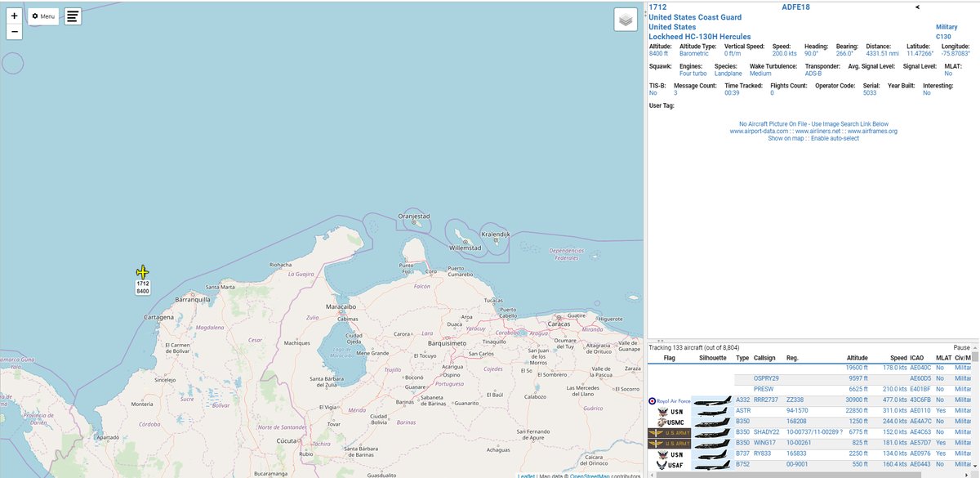Image resolution: width=980 pixels, height=478 pixels.
Task: Open the map layers selector
Action: pos(626,20)
